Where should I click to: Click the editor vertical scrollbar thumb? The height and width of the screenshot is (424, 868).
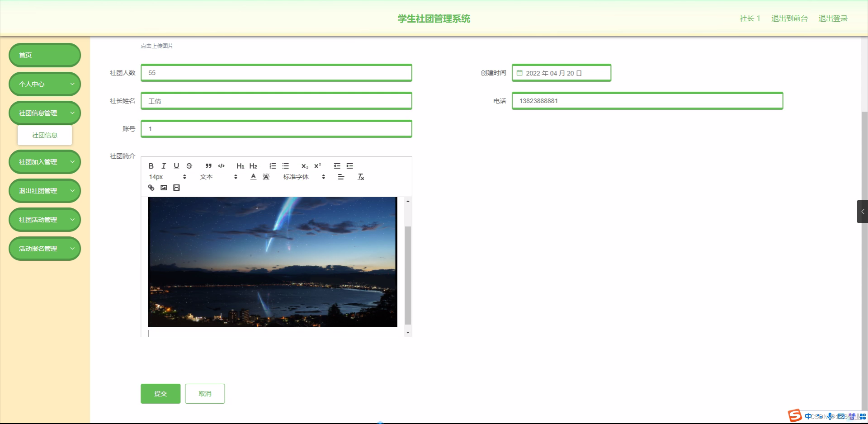point(408,275)
